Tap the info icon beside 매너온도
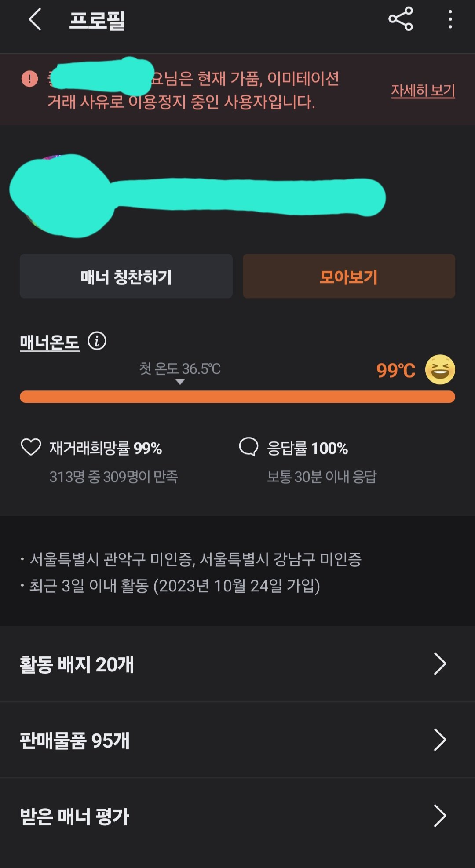Viewport: 475px width, 868px height. (97, 341)
